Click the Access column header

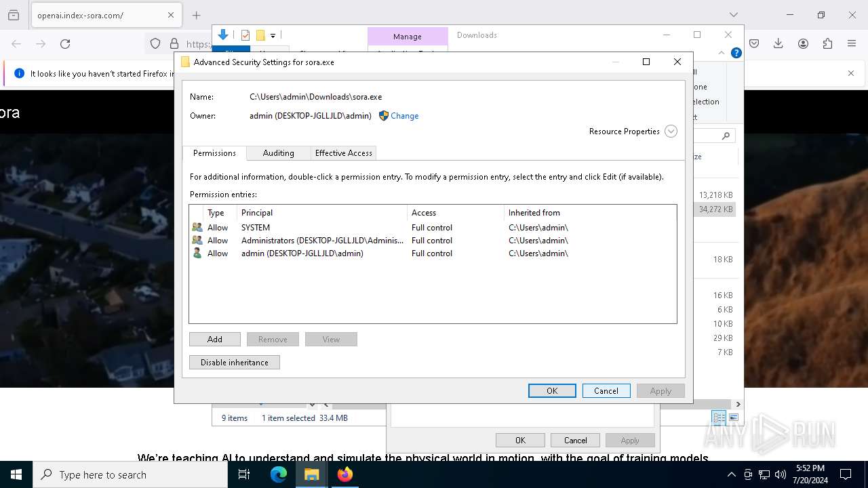coord(456,213)
